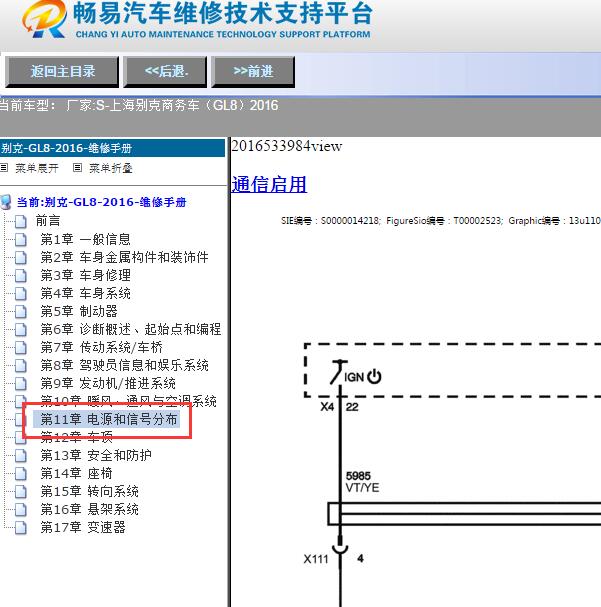601x607 pixels.
Task: Go back with the <<后退 button
Action: [x=165, y=72]
